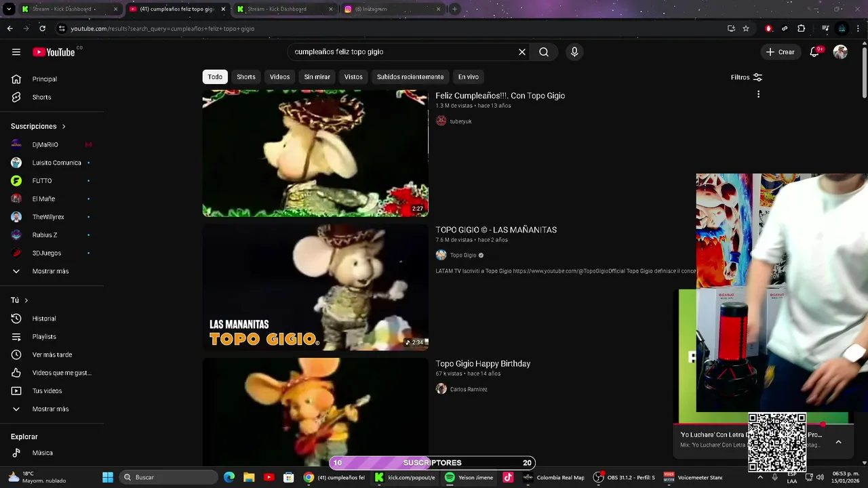Select Subidos recientemente filter chip
The height and width of the screenshot is (488, 868).
(x=410, y=77)
